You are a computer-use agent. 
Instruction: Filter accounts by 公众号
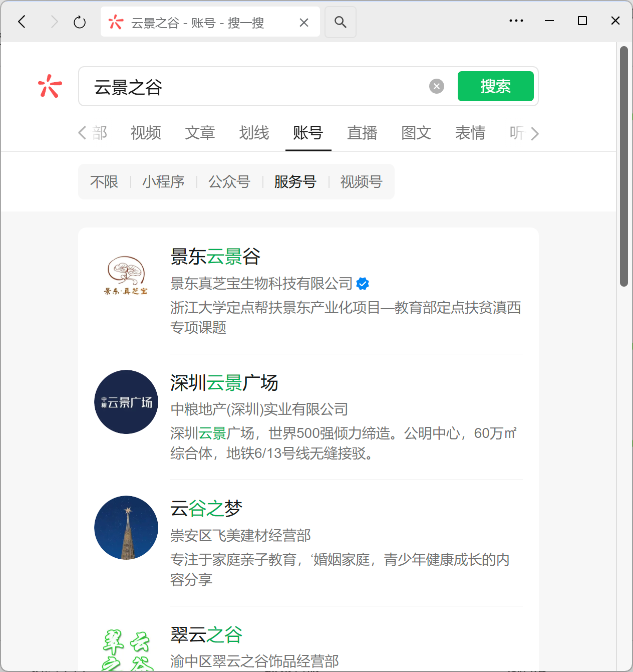(229, 181)
